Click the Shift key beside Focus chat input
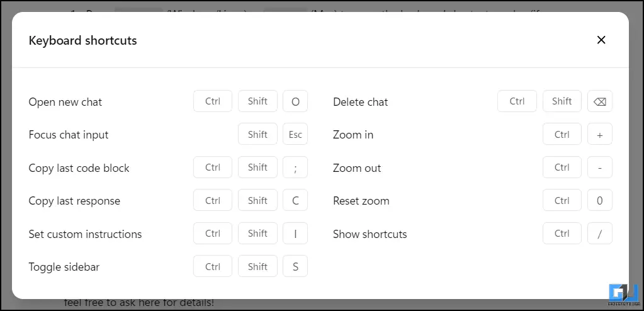Screen dimensions: 644x311 pyautogui.click(x=257, y=134)
